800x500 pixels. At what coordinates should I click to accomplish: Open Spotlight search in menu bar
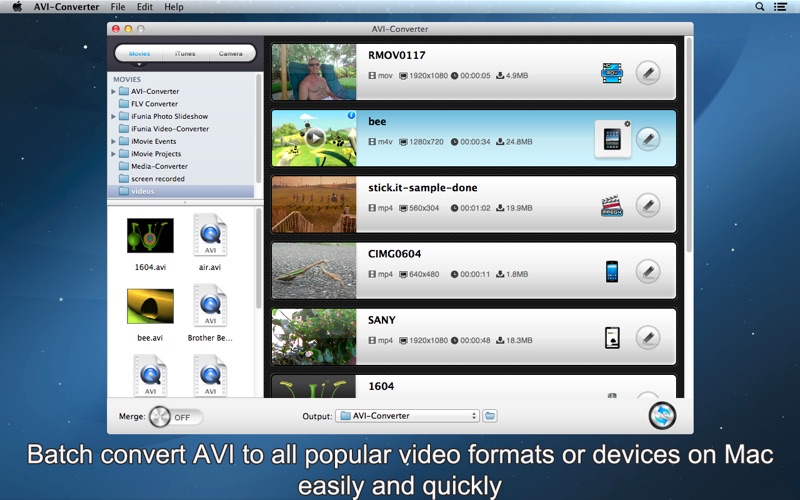760,7
